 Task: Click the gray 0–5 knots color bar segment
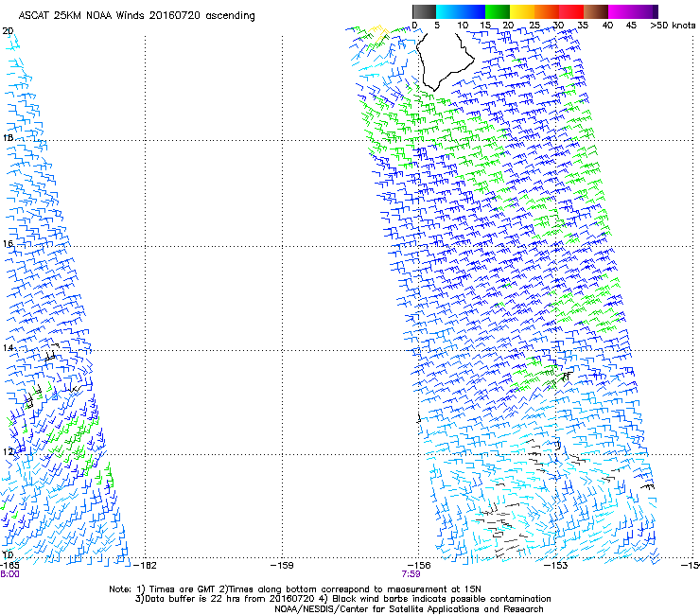(424, 11)
